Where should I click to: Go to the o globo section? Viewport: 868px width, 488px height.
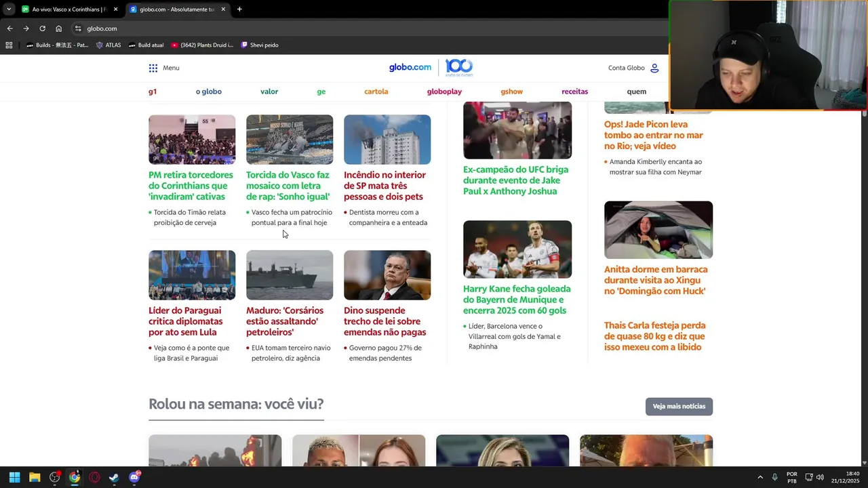(209, 91)
